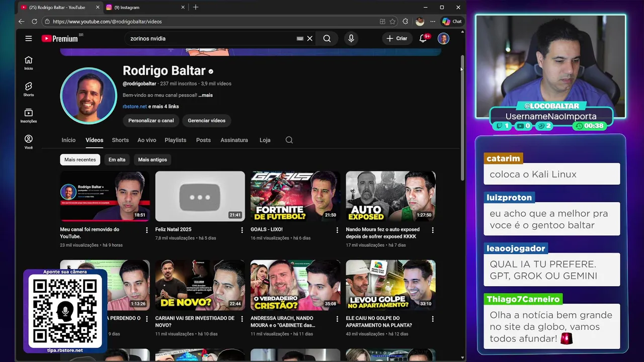Open options for Feliz Natal 2025 video

(x=242, y=230)
